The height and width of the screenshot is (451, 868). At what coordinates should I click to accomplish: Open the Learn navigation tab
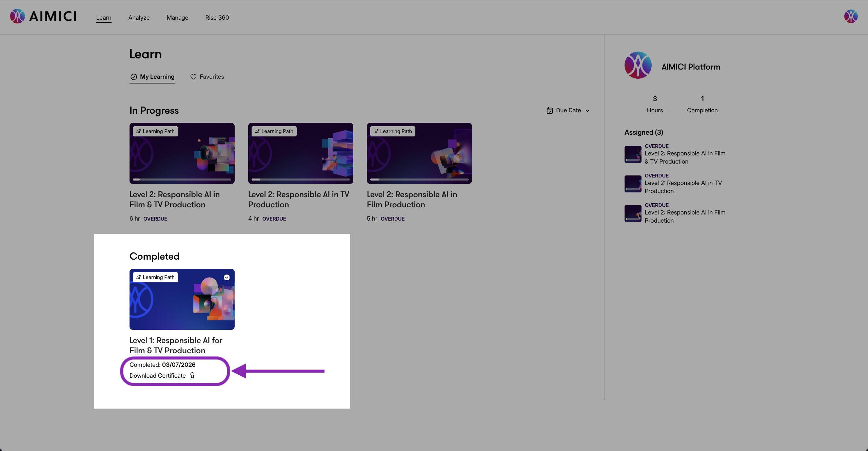104,18
